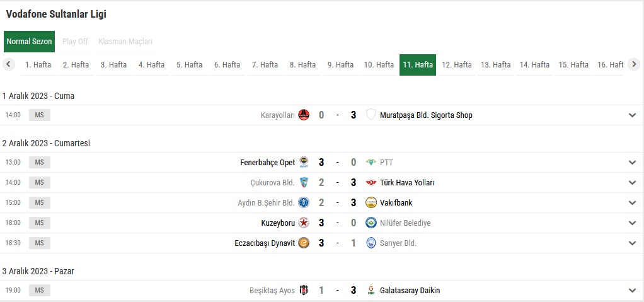This screenshot has height=302, width=644.
Task: Click the Galatasaray Daikin logo
Action: tap(371, 290)
